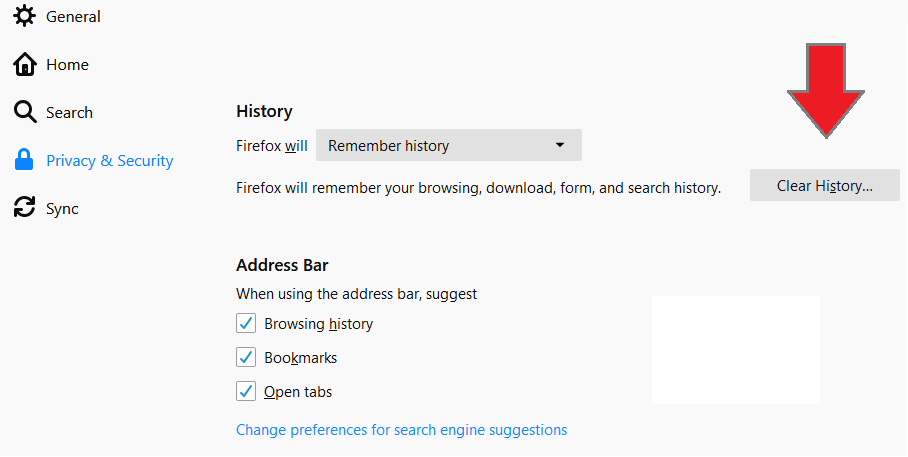
Task: Go to the Home settings label
Action: coord(67,65)
